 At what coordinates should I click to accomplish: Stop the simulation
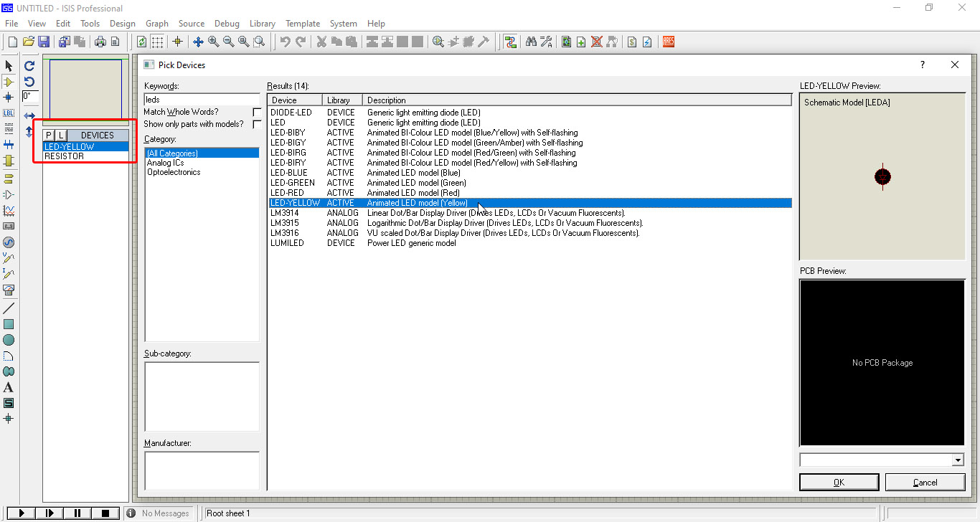[105, 513]
